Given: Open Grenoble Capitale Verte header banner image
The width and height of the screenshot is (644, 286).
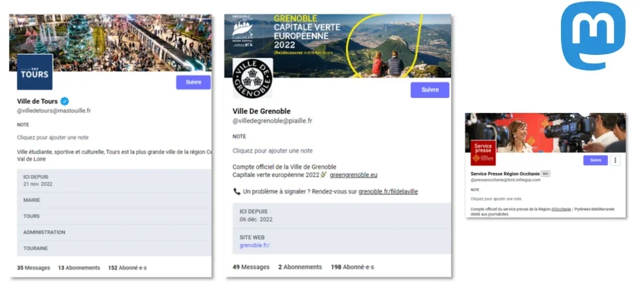Looking at the screenshot, I should pos(337,46).
